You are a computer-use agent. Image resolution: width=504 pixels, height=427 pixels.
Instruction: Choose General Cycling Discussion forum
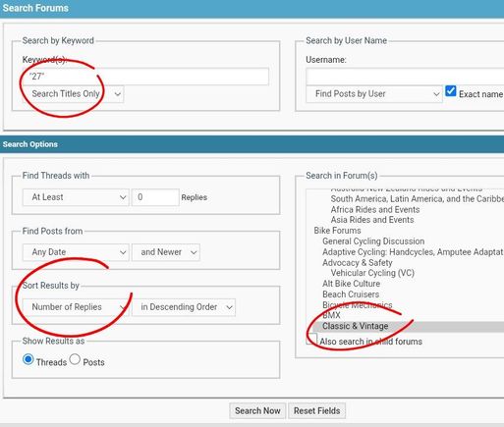point(373,241)
